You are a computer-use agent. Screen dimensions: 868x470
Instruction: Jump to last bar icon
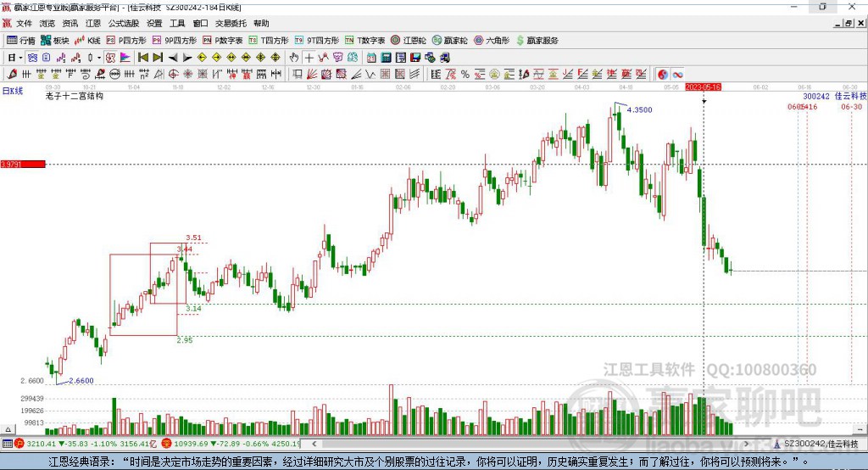click(x=158, y=58)
